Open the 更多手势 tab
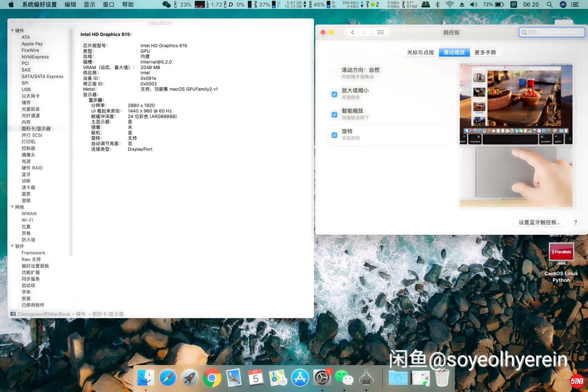Image resolution: width=588 pixels, height=392 pixels. pyautogui.click(x=485, y=52)
